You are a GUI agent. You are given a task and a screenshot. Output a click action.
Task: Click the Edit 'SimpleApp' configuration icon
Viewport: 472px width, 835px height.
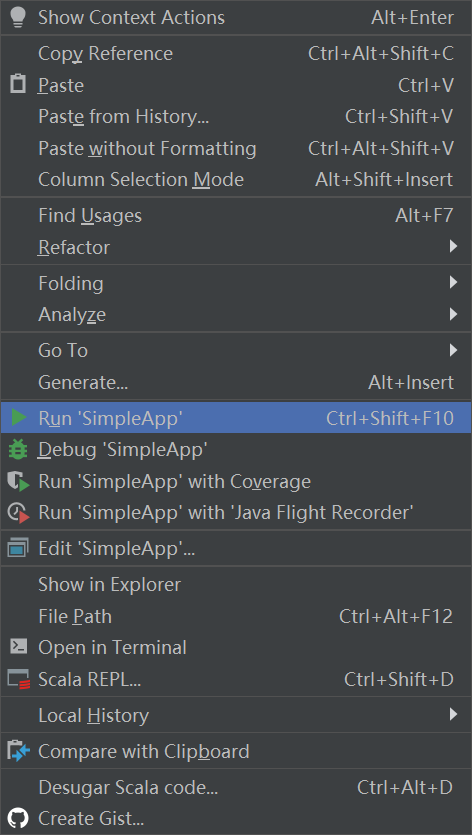coord(18,548)
